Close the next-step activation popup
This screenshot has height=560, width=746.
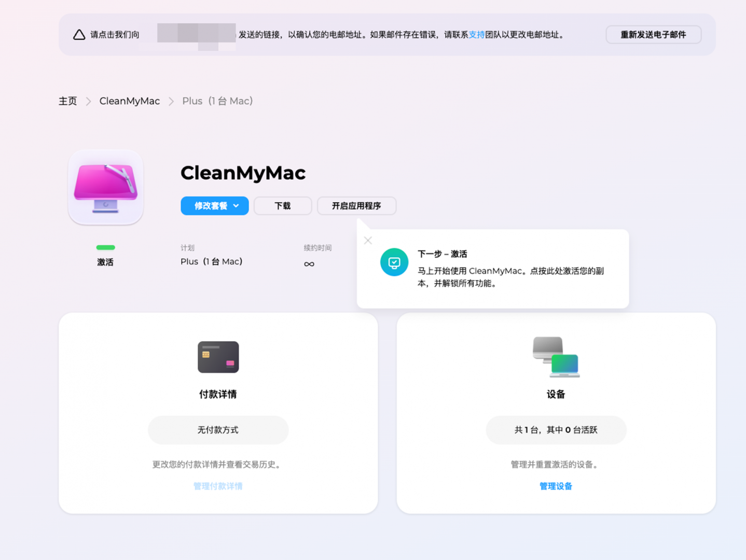tap(368, 241)
